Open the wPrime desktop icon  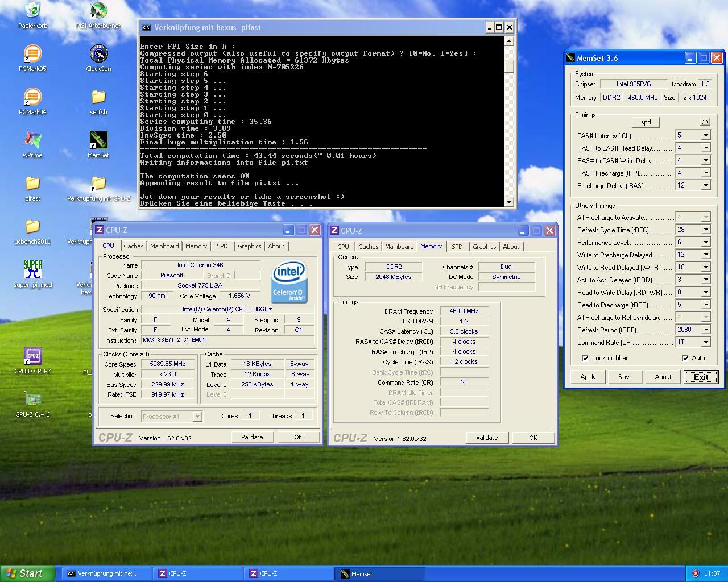coord(32,144)
